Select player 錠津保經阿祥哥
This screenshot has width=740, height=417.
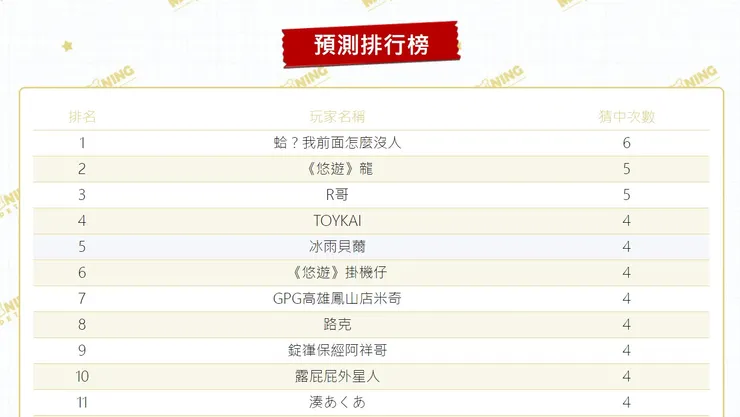pos(337,350)
